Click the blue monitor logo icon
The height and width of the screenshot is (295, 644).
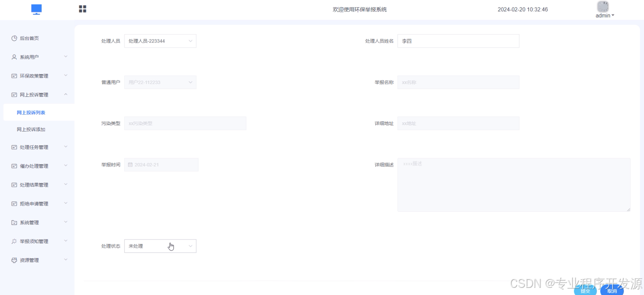pos(37,9)
